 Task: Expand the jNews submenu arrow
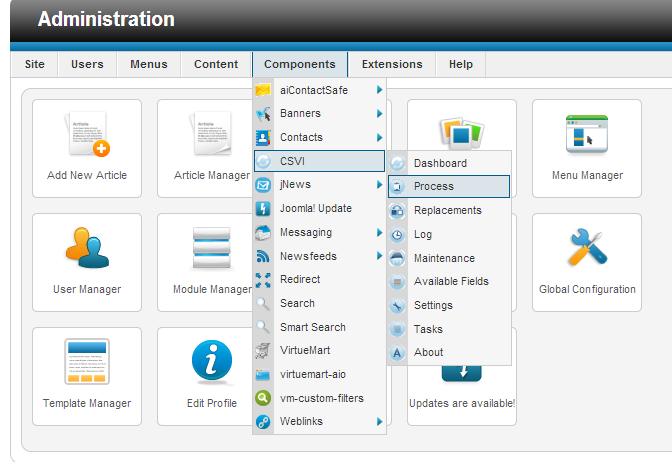(x=379, y=185)
